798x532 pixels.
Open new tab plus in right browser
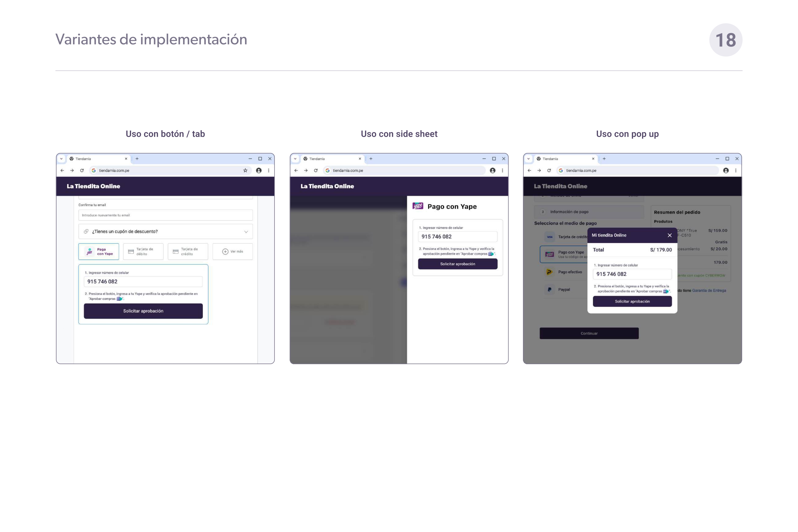point(604,159)
